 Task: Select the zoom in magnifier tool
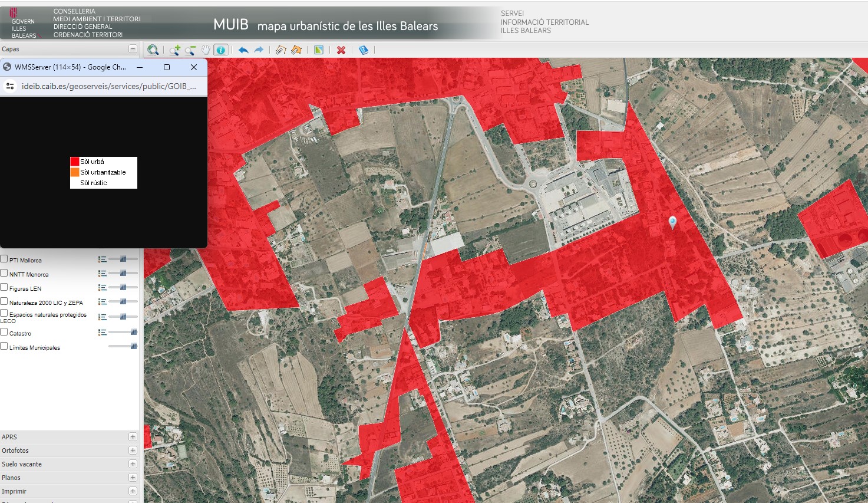pyautogui.click(x=175, y=50)
